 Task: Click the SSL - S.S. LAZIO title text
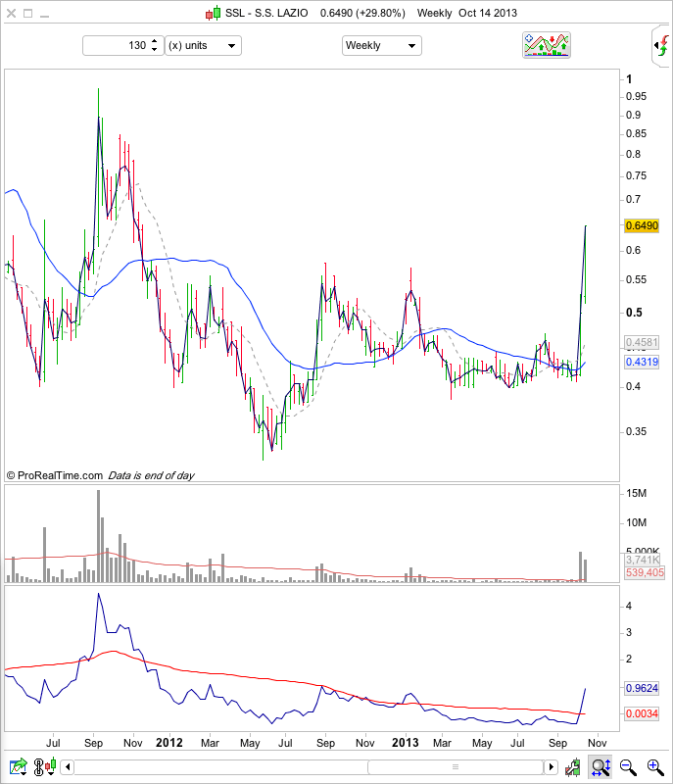pyautogui.click(x=266, y=13)
